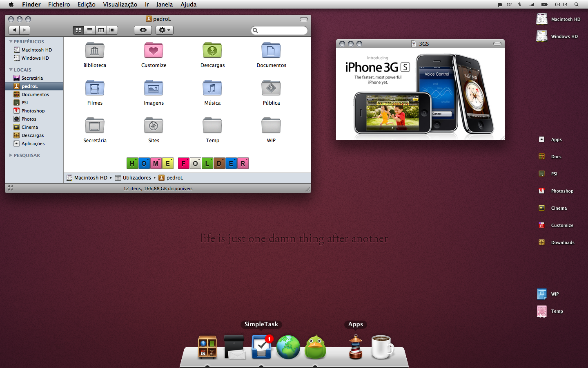
Task: Click the Finder forward arrow button
Action: [25, 30]
